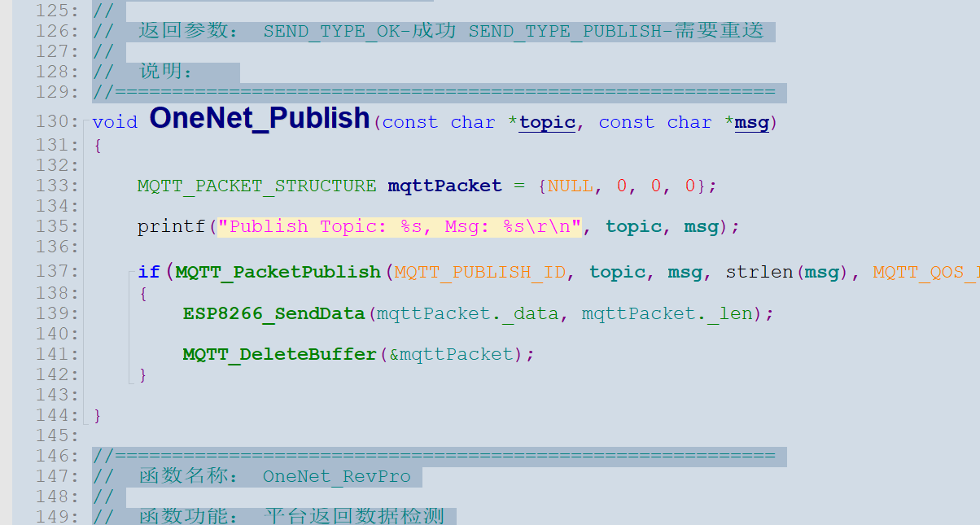
Task: Click the SEND_TYPE_PUBLISH-需要重送 comment text
Action: (616, 31)
